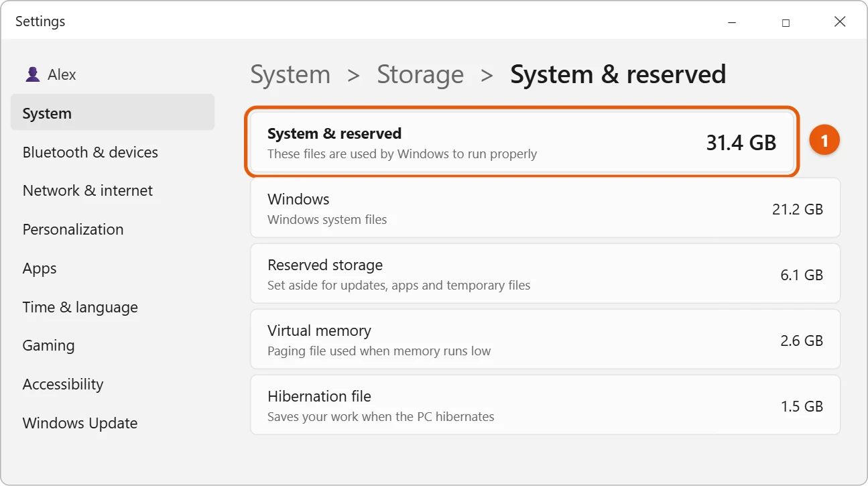This screenshot has height=486, width=868.
Task: Click the 31.4 GB total size value
Action: pos(741,142)
